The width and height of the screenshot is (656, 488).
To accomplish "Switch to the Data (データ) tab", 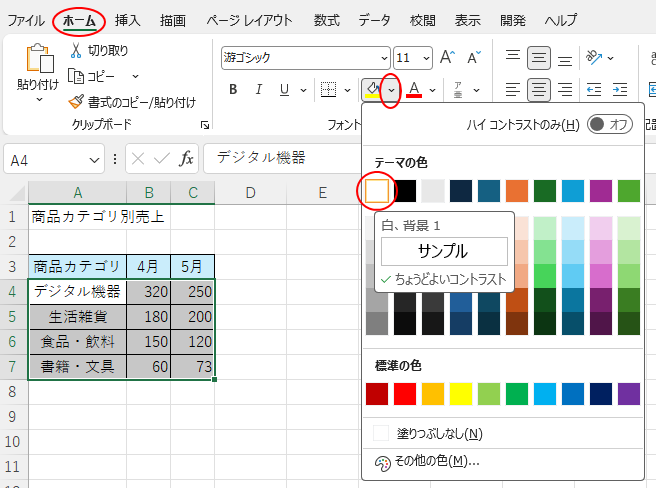I will [x=374, y=21].
